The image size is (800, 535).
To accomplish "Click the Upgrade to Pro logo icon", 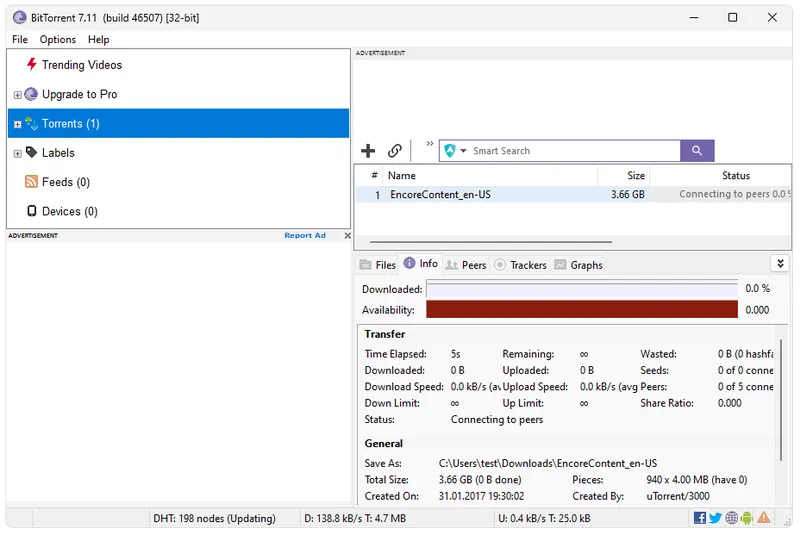I will 31,94.
